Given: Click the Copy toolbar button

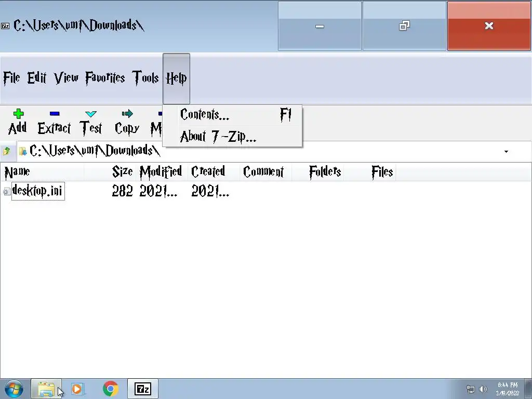Looking at the screenshot, I should coord(127,122).
